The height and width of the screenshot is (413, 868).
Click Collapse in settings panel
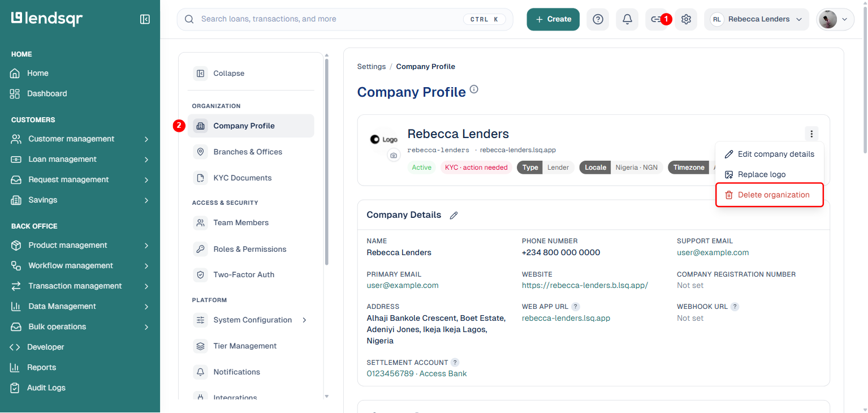251,74
